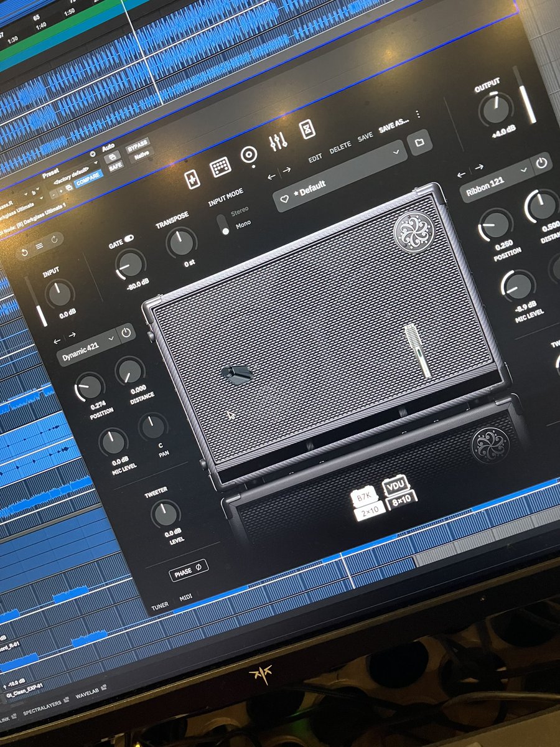Open the amp head section icon

tap(220, 167)
